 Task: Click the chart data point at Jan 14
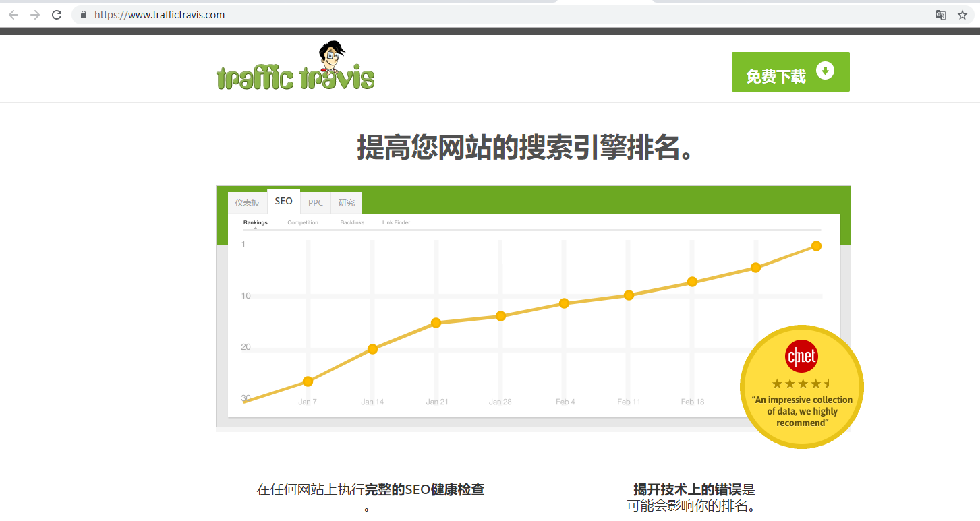click(x=372, y=349)
